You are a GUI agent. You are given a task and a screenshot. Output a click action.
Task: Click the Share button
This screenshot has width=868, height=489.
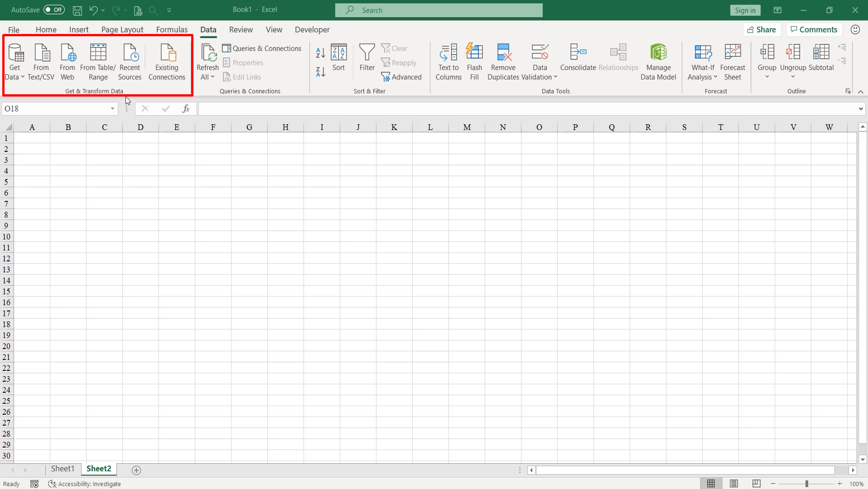pos(761,29)
